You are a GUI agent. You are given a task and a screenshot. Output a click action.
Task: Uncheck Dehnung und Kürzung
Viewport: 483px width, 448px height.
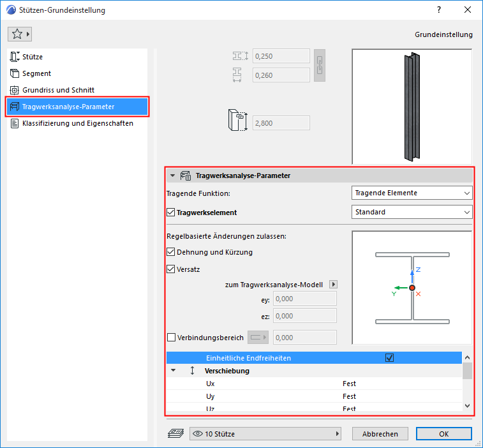[x=170, y=252]
